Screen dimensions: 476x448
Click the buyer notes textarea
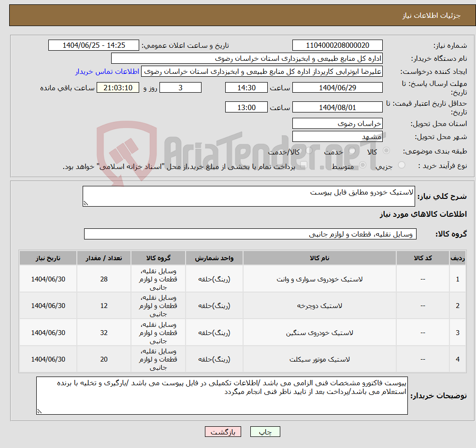[x=222, y=395]
